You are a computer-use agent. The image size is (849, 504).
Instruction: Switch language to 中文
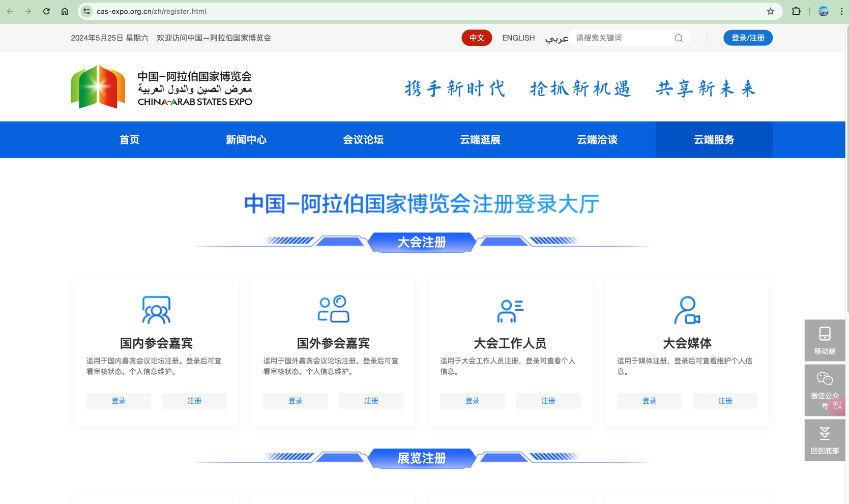(x=476, y=38)
